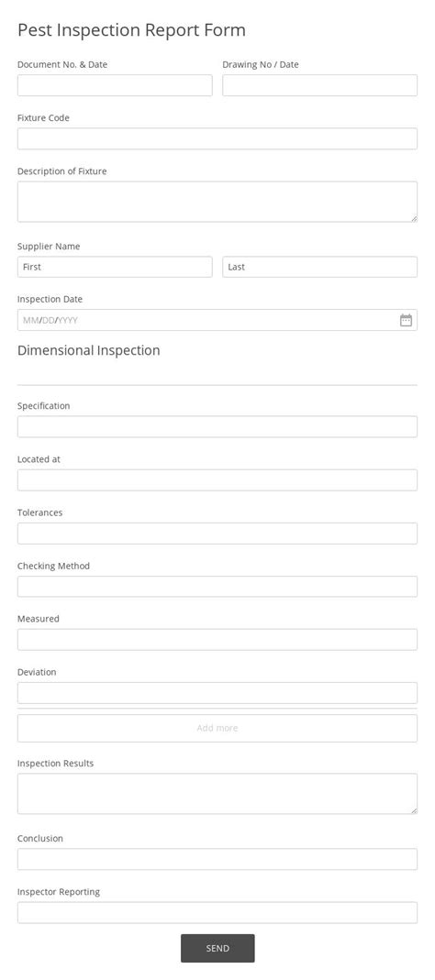
Task: Click the Checking Method input
Action: click(217, 587)
